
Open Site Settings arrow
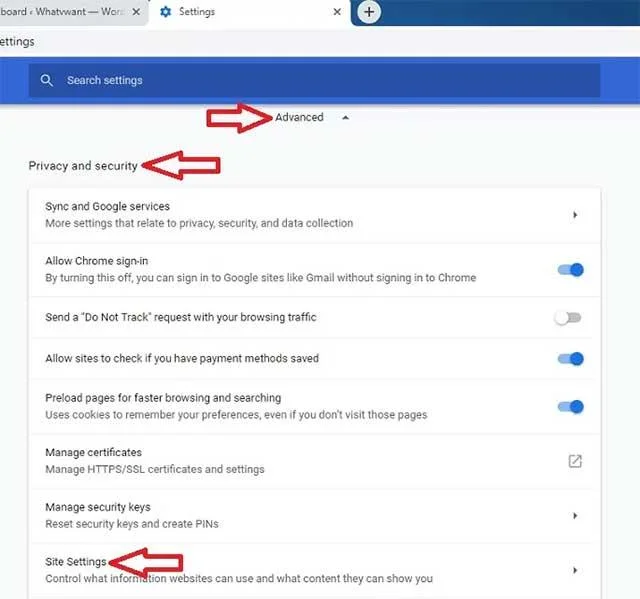click(x=575, y=570)
